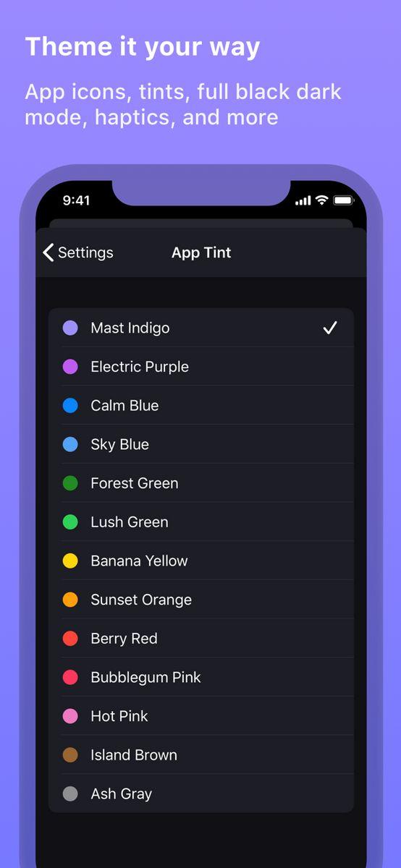This screenshot has width=401, height=868.
Task: Choose the Sunset Orange tint row
Action: pyautogui.click(x=201, y=600)
